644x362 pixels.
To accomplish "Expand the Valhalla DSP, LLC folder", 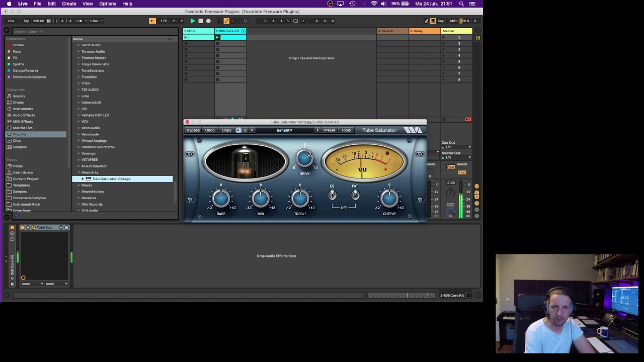I will (x=79, y=115).
